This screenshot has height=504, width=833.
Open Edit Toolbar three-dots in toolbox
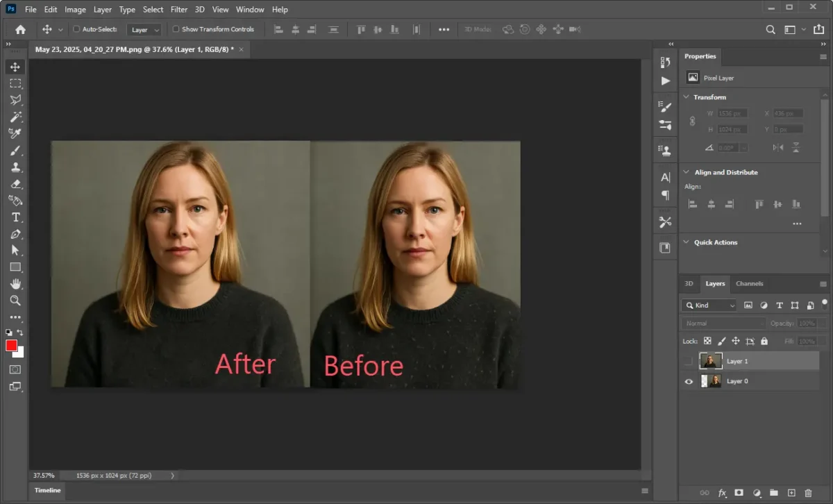(15, 317)
